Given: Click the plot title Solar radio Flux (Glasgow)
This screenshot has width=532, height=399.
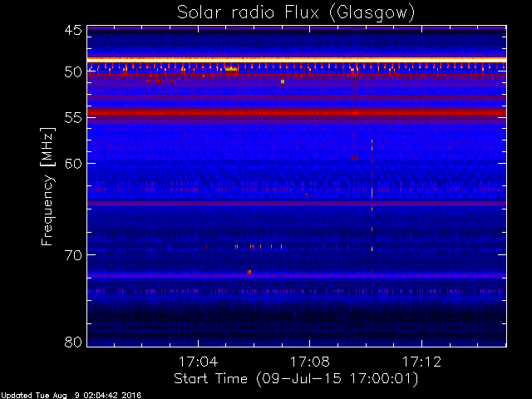Looking at the screenshot, I should point(296,12).
